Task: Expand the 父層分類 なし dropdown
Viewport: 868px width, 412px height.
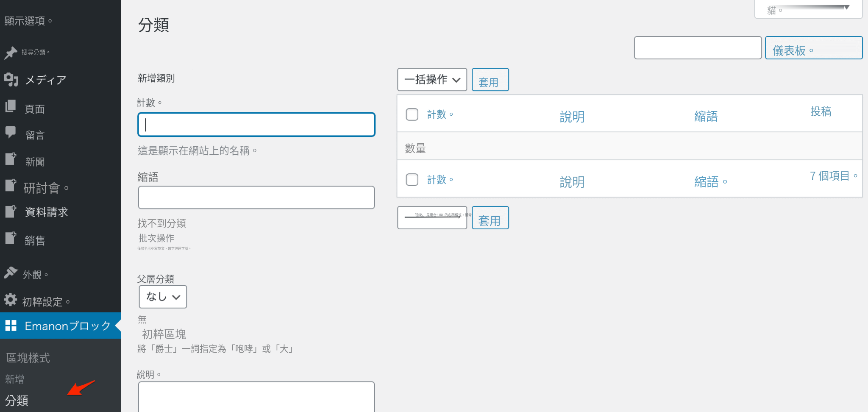Action: pos(163,297)
